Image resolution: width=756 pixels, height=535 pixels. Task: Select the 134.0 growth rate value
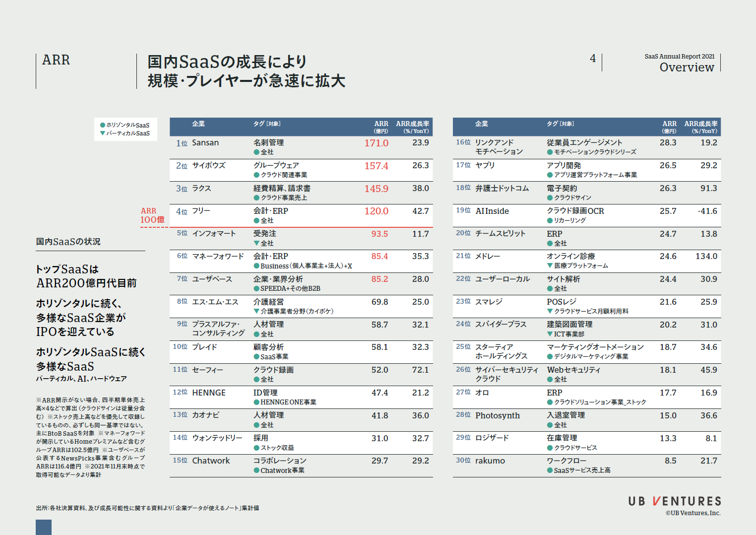(x=706, y=256)
